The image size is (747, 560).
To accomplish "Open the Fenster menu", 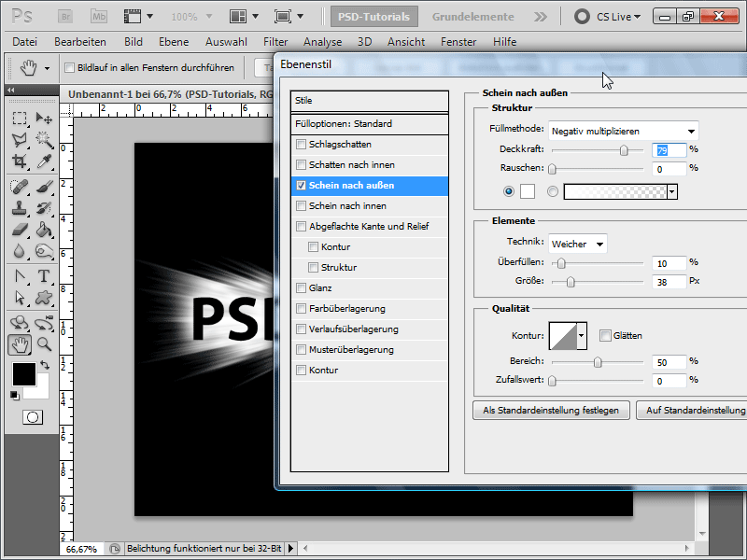I will [x=458, y=42].
